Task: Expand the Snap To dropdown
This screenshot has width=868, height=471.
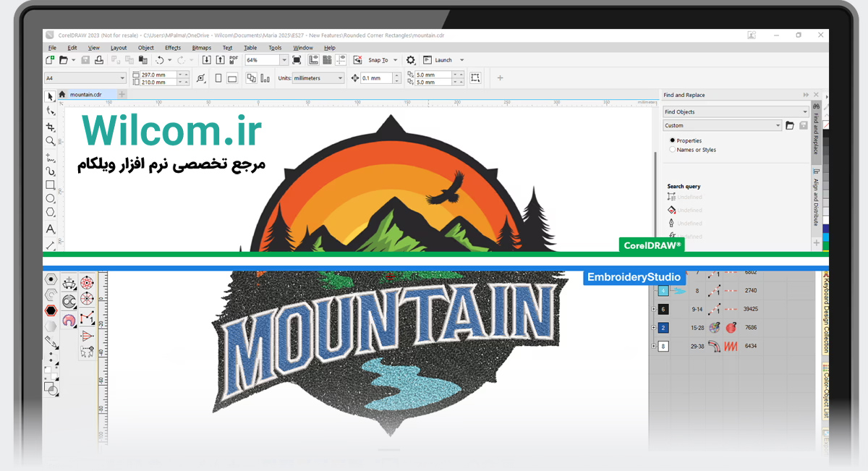Action: (396, 60)
